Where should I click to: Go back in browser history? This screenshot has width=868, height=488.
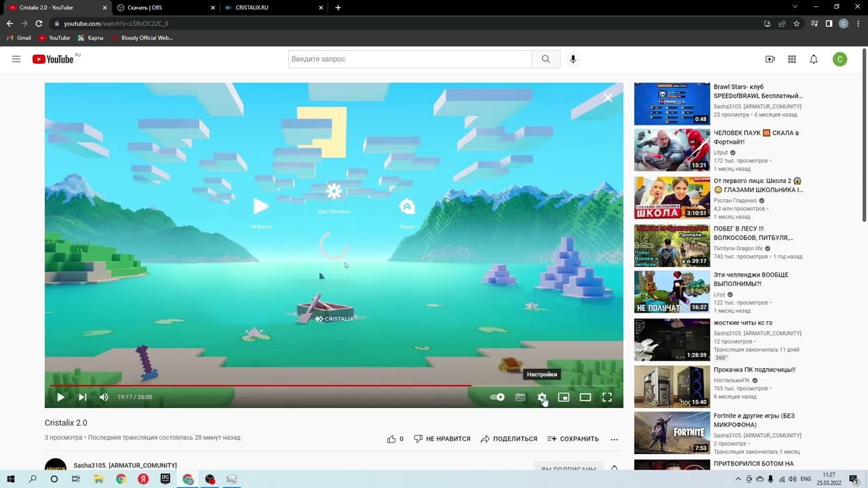tap(9, 23)
